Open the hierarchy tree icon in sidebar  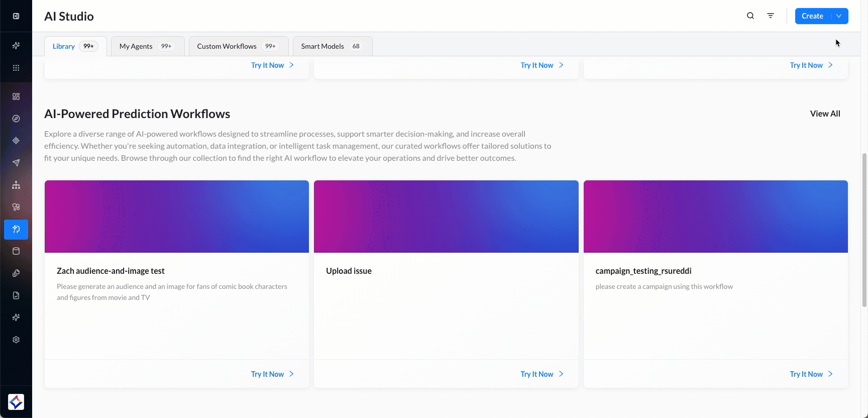click(16, 185)
